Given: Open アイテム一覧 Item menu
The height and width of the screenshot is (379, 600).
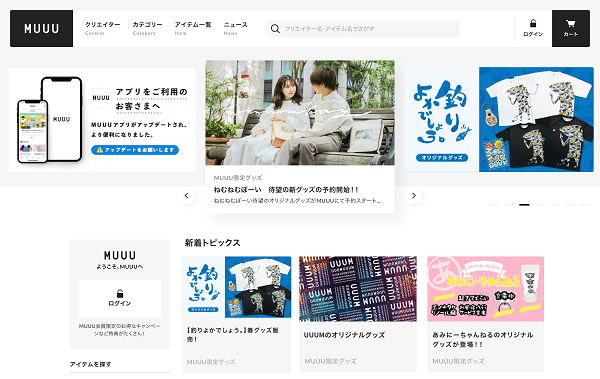Looking at the screenshot, I should pos(193,28).
